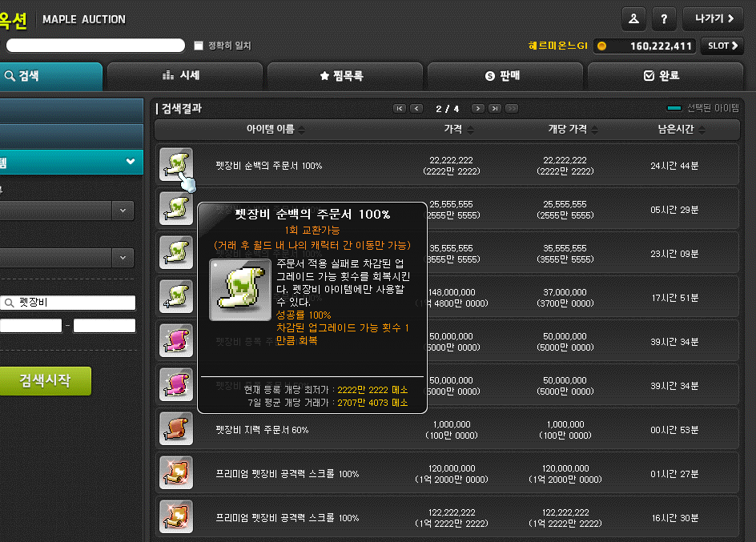Go to the previous results page
This screenshot has height=542, width=756.
click(416, 108)
